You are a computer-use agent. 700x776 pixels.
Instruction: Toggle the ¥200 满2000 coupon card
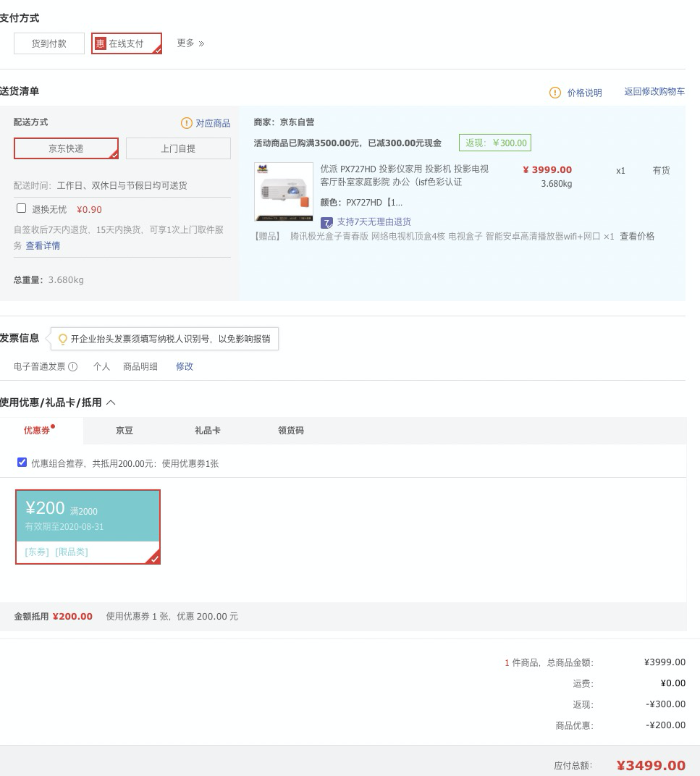point(88,527)
